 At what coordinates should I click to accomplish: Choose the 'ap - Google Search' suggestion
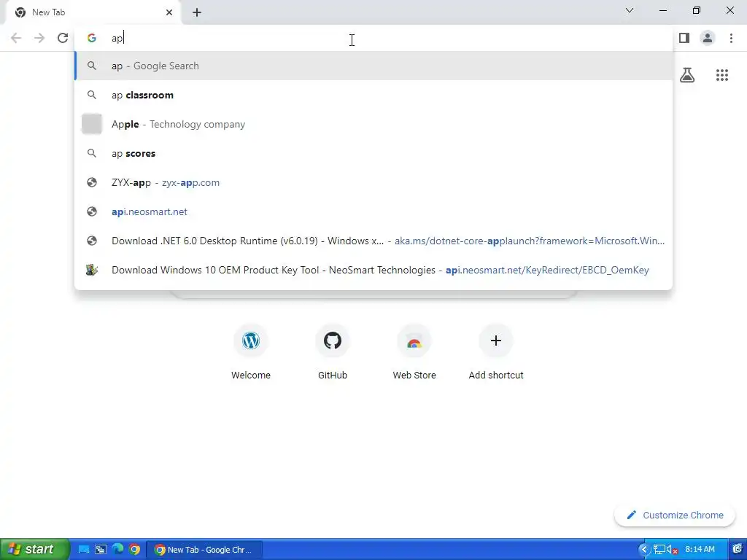(373, 66)
